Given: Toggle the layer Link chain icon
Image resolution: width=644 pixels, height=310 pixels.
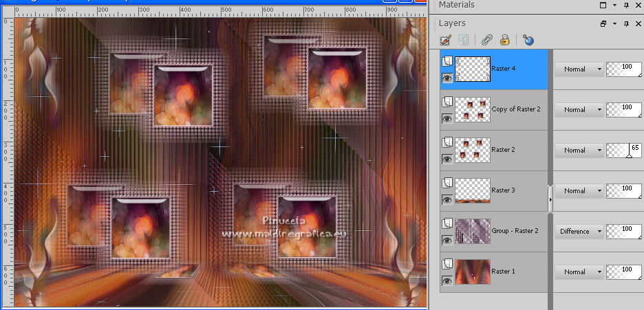Looking at the screenshot, I should tap(486, 40).
